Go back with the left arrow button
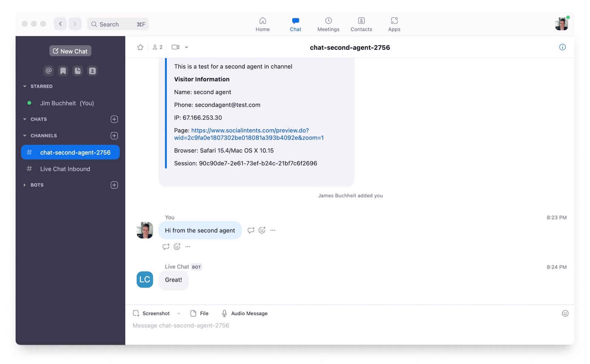This screenshot has width=590, height=364. tap(60, 24)
